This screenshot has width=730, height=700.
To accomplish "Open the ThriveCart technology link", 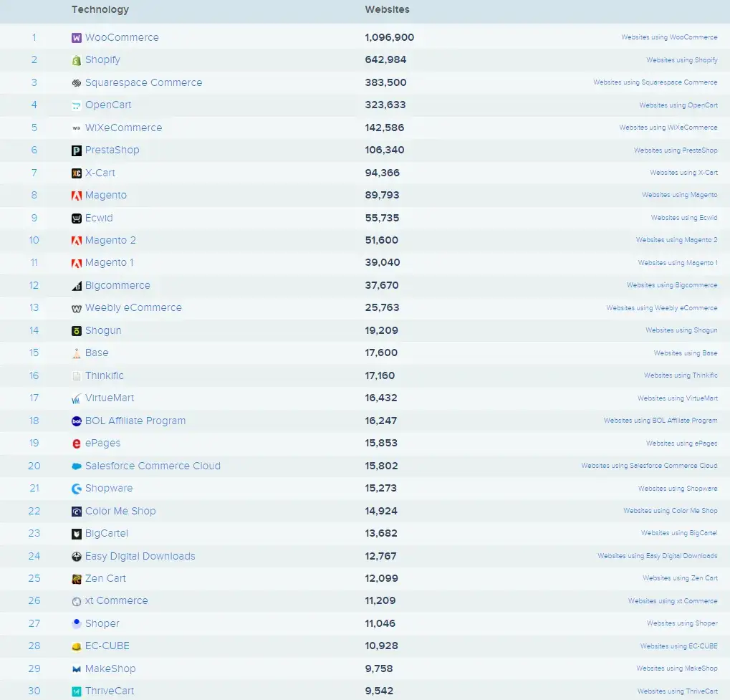I will (110, 691).
